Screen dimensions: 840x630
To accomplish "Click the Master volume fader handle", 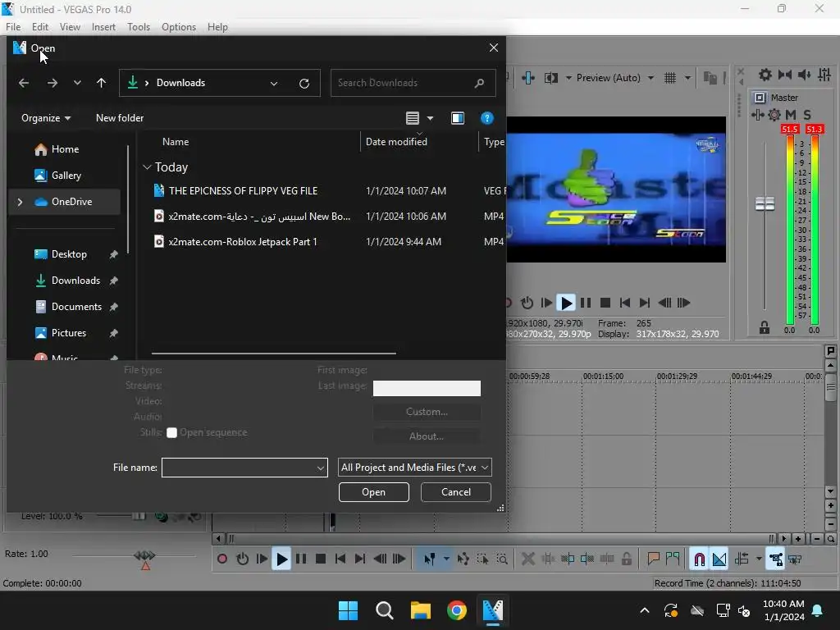I will [x=765, y=203].
